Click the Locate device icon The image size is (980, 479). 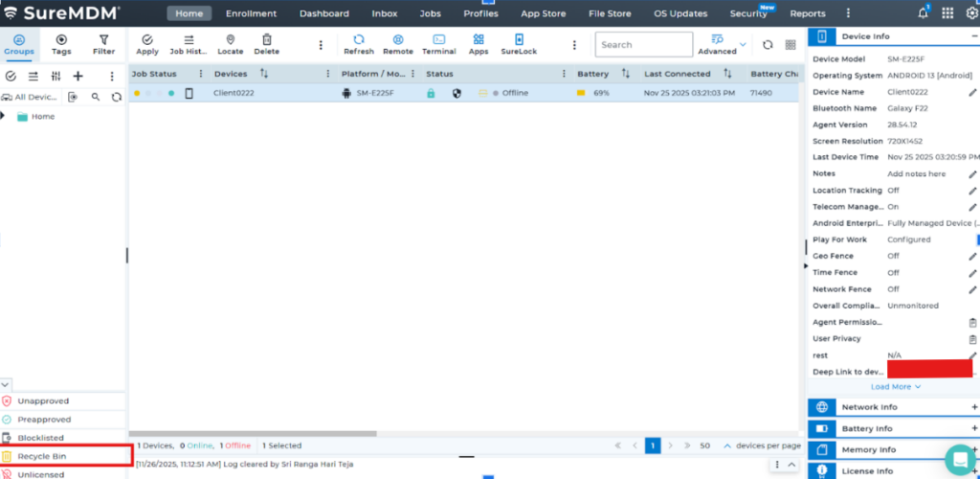230,40
